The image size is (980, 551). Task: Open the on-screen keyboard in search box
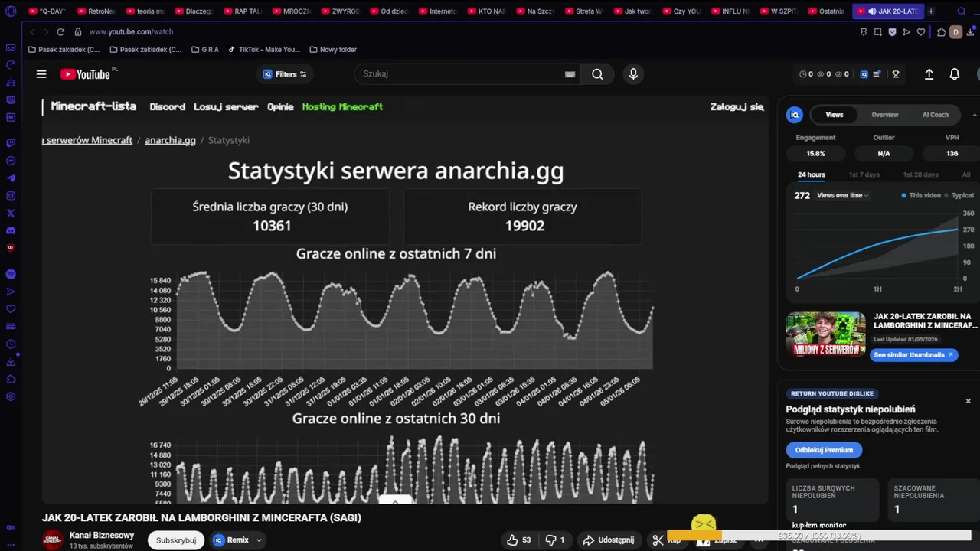click(x=570, y=74)
